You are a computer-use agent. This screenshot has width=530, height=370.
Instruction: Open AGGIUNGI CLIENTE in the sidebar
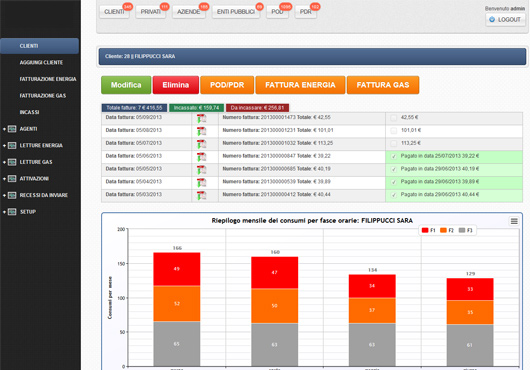[41, 63]
